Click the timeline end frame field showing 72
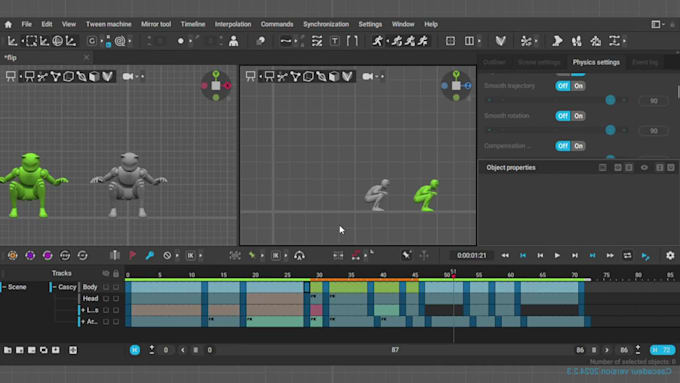The image size is (680, 383). 663,350
